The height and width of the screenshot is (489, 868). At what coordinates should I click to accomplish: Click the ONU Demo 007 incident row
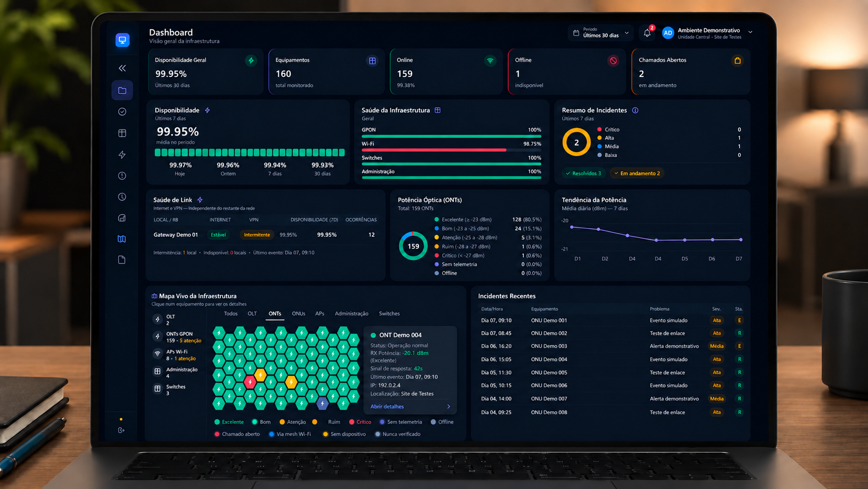pos(612,399)
